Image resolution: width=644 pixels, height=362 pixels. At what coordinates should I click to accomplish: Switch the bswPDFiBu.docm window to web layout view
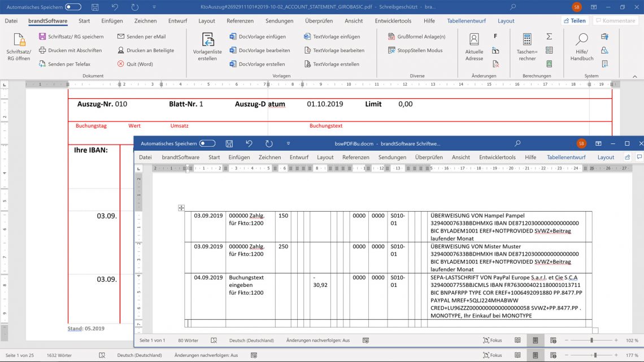click(553, 340)
